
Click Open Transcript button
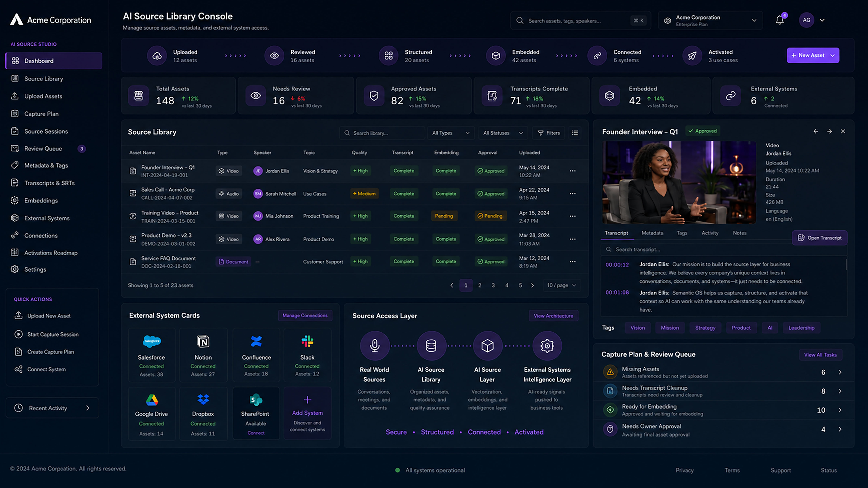pos(820,238)
